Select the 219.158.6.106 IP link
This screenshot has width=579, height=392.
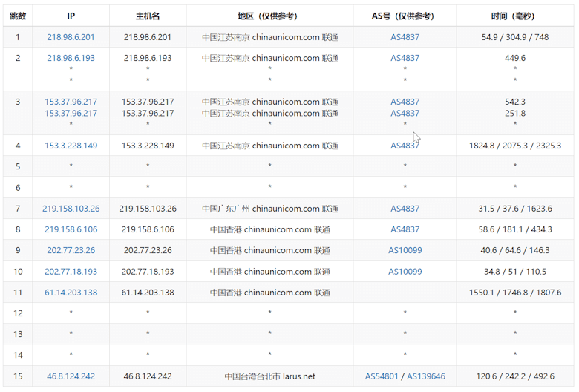coord(71,230)
